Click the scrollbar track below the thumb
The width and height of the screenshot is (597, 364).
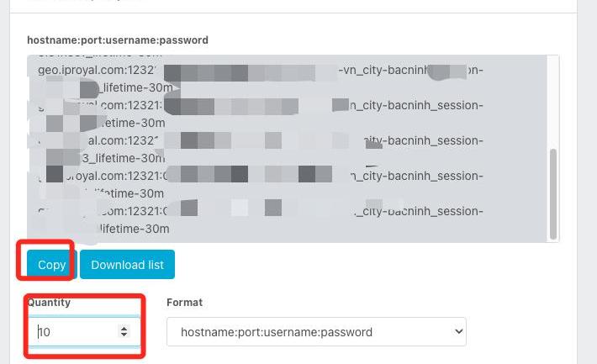coord(552,240)
